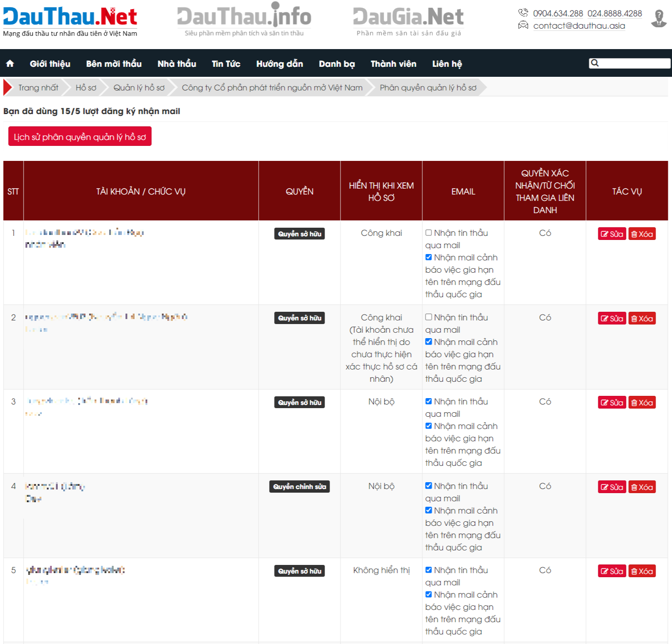Click the phone handset icon
Viewport: 672px width, 644px height.
point(523,13)
